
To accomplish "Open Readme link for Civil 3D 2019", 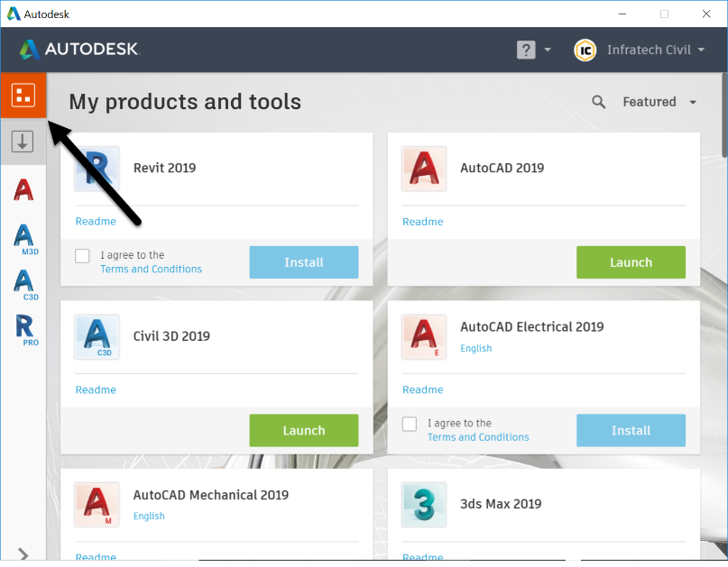I will tap(96, 389).
